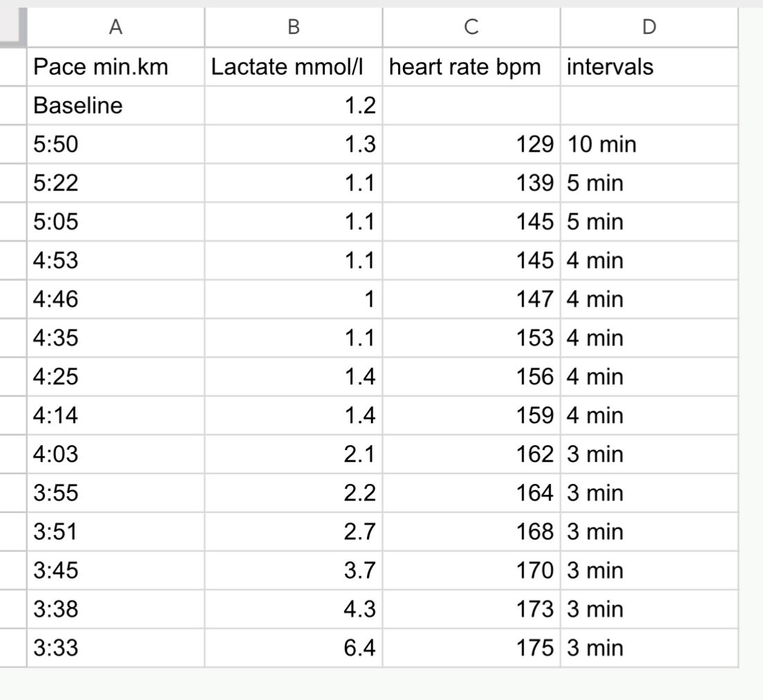763x700 pixels.
Task: Select pace cell 3:51
Action: [x=116, y=532]
